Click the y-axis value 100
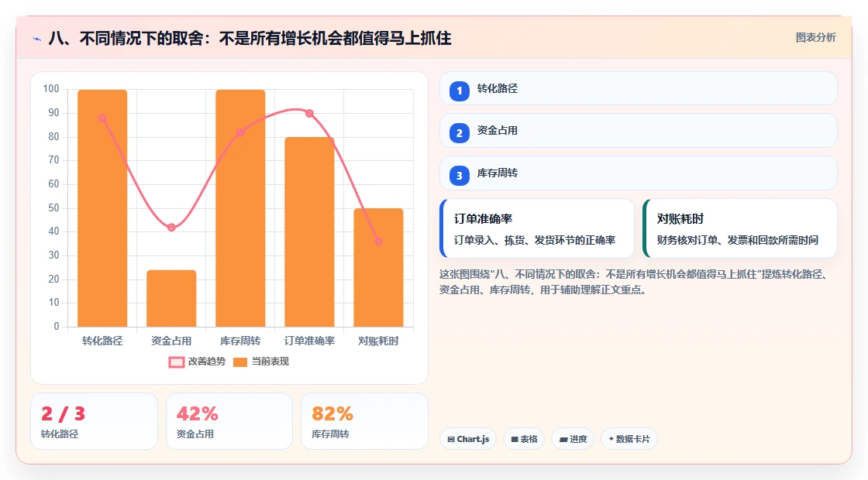 (x=51, y=89)
